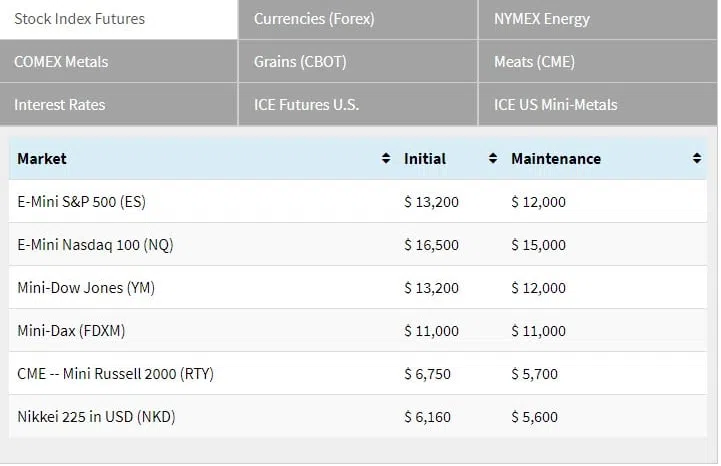Sort table by Maintenance margin arrows

click(697, 159)
